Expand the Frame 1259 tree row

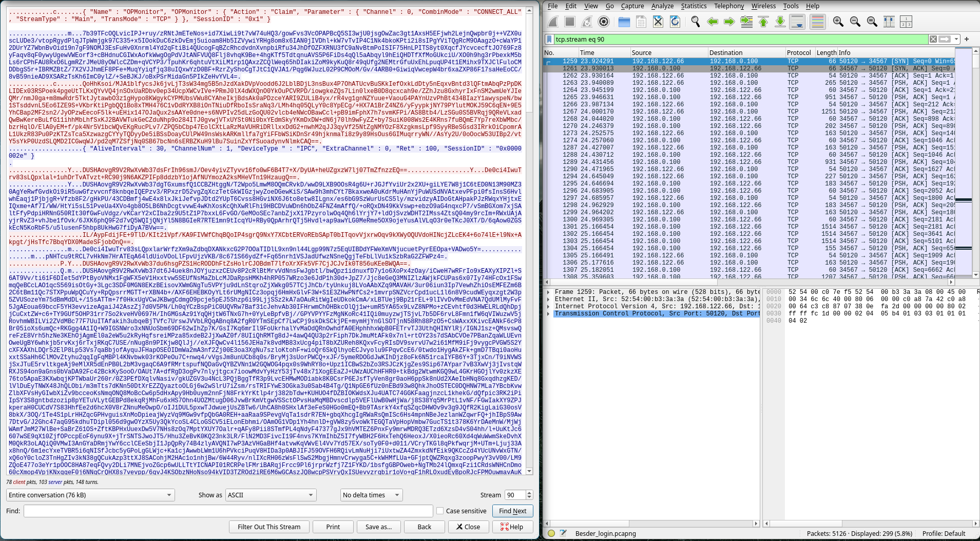pyautogui.click(x=548, y=292)
